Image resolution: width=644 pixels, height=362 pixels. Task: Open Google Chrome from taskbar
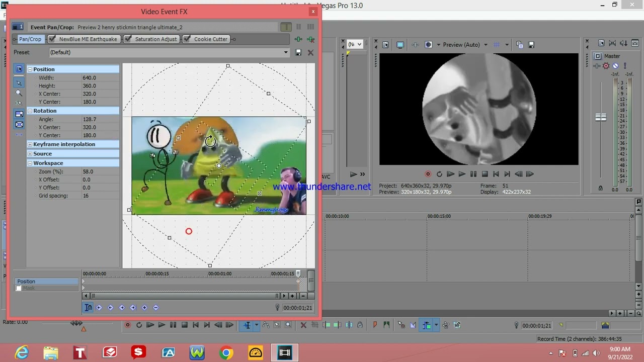tap(226, 353)
